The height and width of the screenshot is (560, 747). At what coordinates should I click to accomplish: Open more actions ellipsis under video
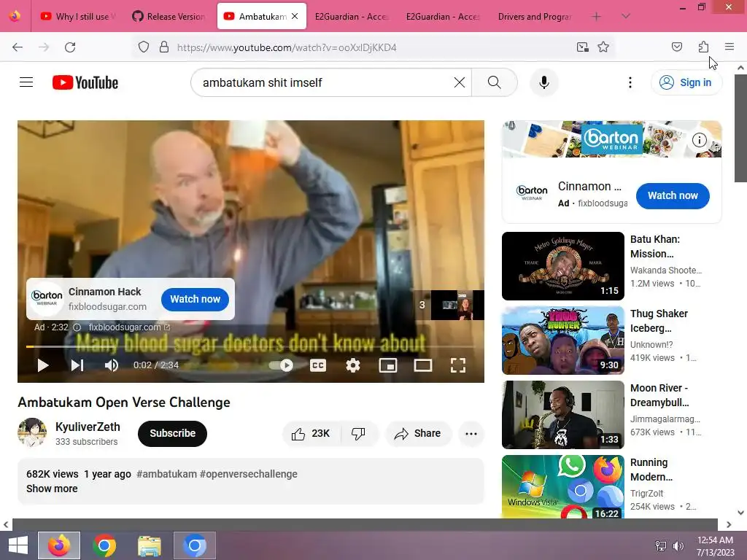(x=471, y=433)
